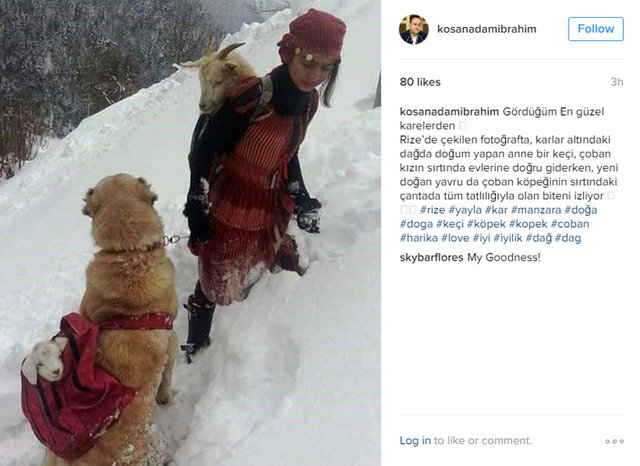
Task: Open kosanadamibrahim username in caption
Action: (x=449, y=112)
